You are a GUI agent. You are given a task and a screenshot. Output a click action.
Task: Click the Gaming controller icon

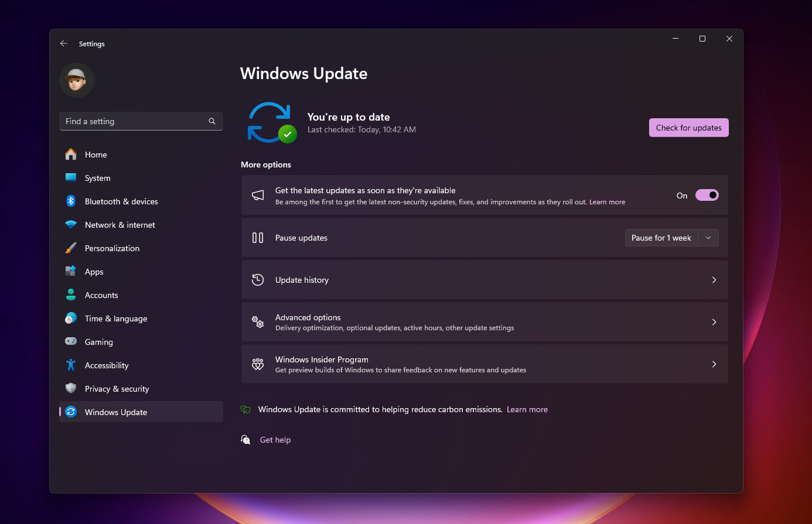coord(71,342)
